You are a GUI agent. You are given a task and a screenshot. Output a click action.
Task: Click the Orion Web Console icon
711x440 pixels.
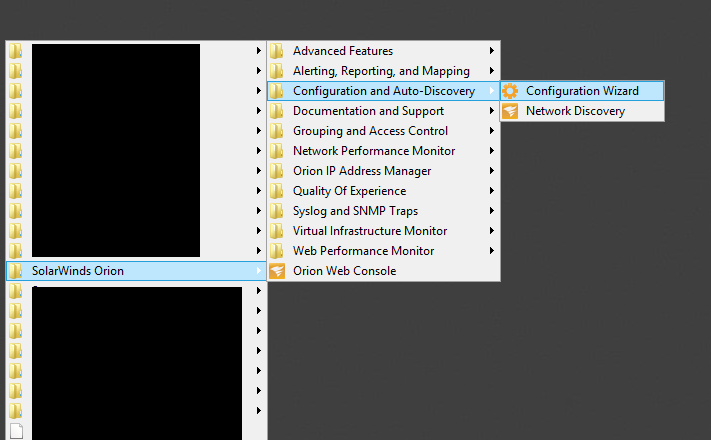point(277,271)
